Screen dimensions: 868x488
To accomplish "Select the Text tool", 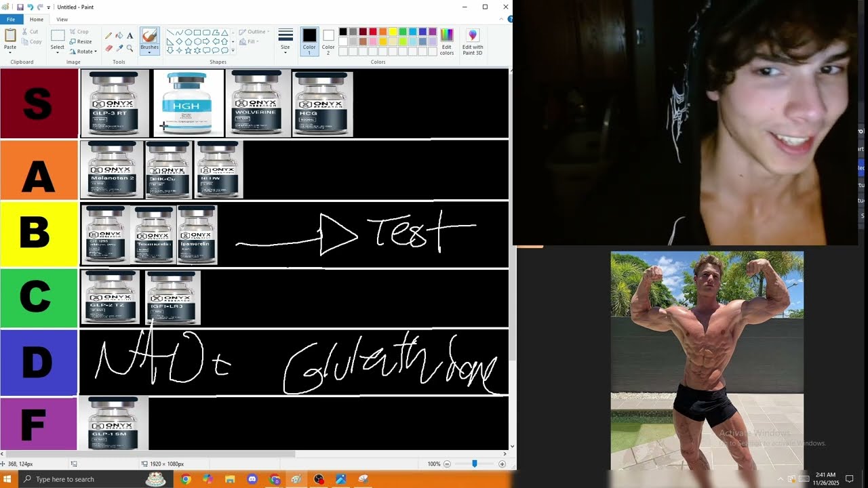I will (130, 36).
